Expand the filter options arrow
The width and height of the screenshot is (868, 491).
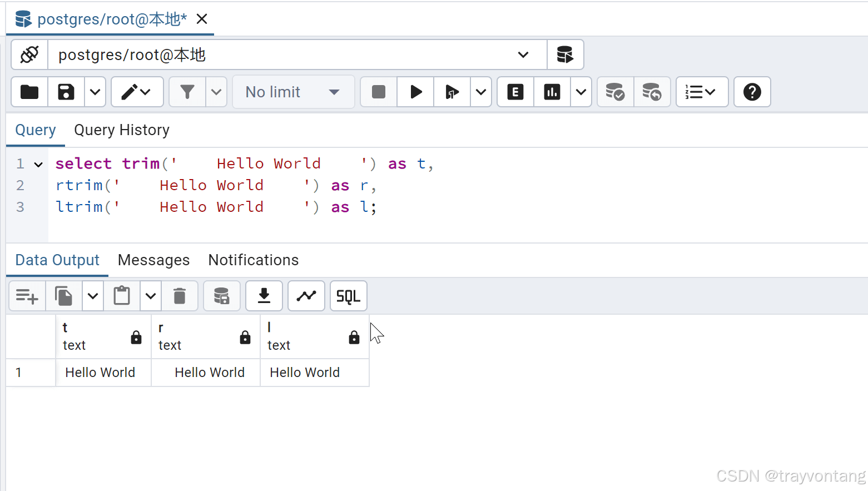(216, 92)
